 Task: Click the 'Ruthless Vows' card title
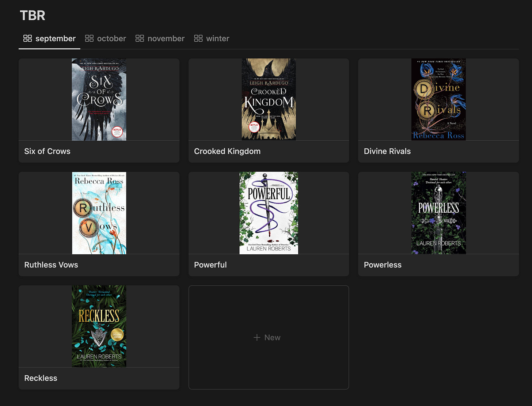click(51, 265)
